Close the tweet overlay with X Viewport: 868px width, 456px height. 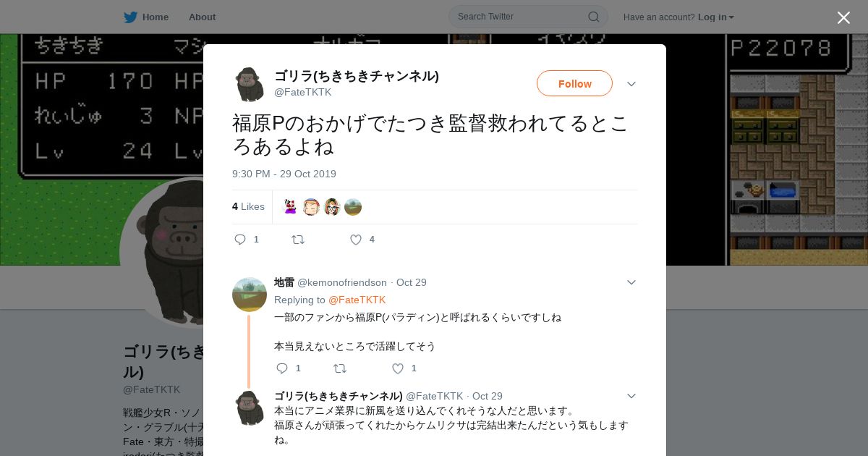[843, 17]
